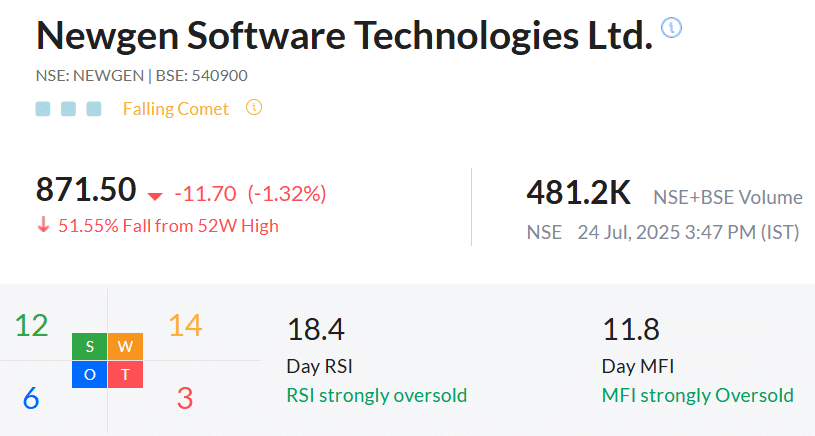Click the weaknesses count 14
This screenshot has height=436, width=815.
(x=185, y=325)
